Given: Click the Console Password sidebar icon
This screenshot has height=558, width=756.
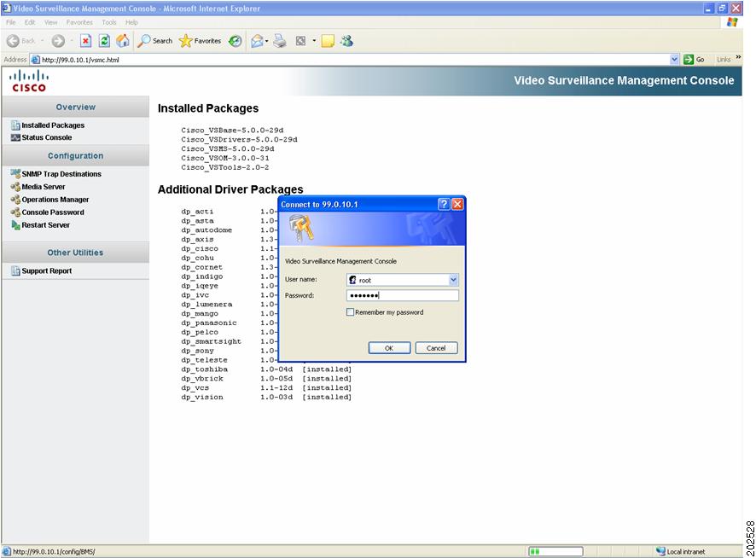Looking at the screenshot, I should (x=15, y=212).
